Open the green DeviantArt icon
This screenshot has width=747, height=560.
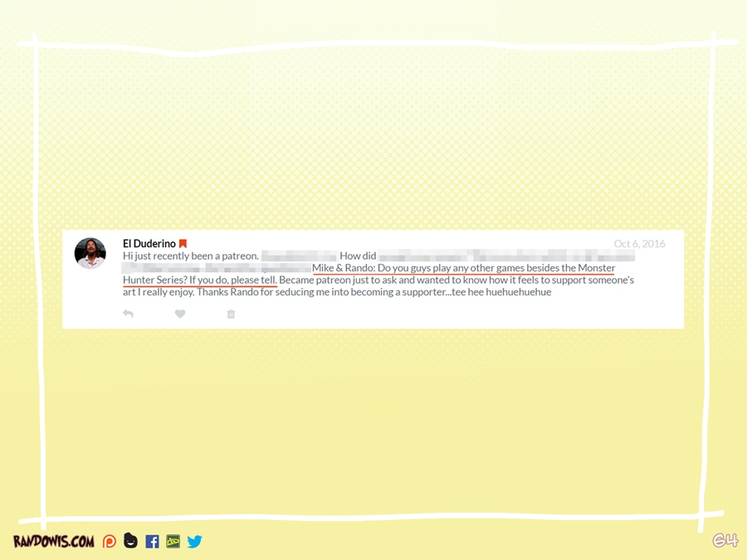pos(173,542)
